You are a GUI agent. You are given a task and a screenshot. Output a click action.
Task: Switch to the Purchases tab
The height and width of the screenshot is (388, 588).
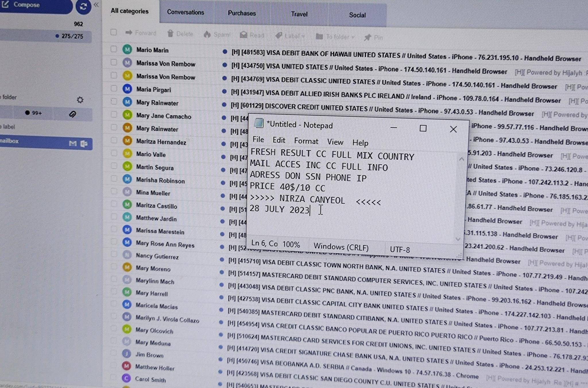coord(242,13)
